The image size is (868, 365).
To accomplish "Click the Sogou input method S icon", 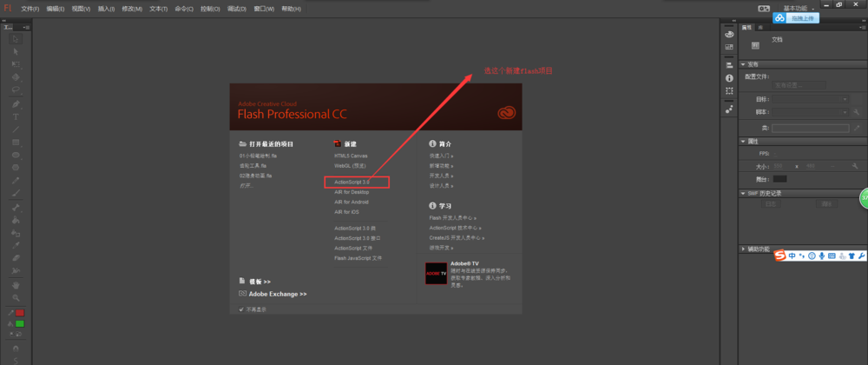I will (x=780, y=255).
